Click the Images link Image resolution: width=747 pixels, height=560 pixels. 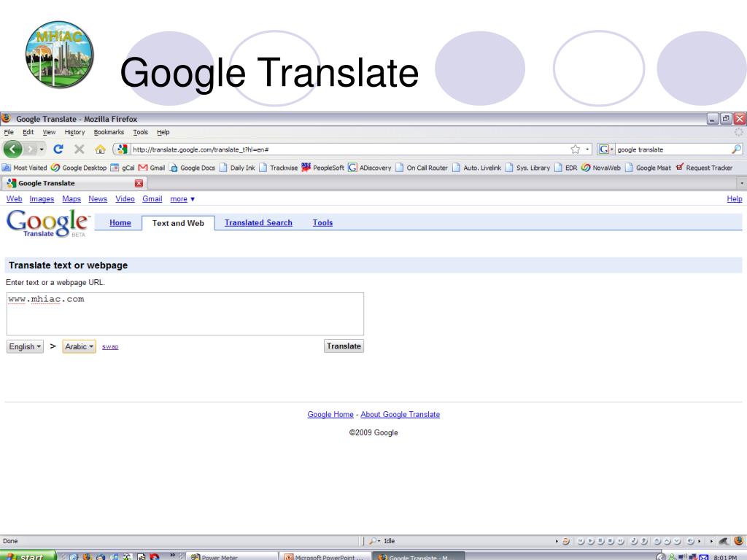click(x=42, y=198)
